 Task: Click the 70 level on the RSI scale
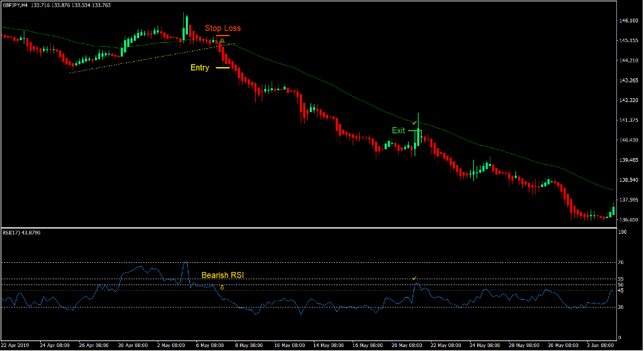[x=621, y=263]
